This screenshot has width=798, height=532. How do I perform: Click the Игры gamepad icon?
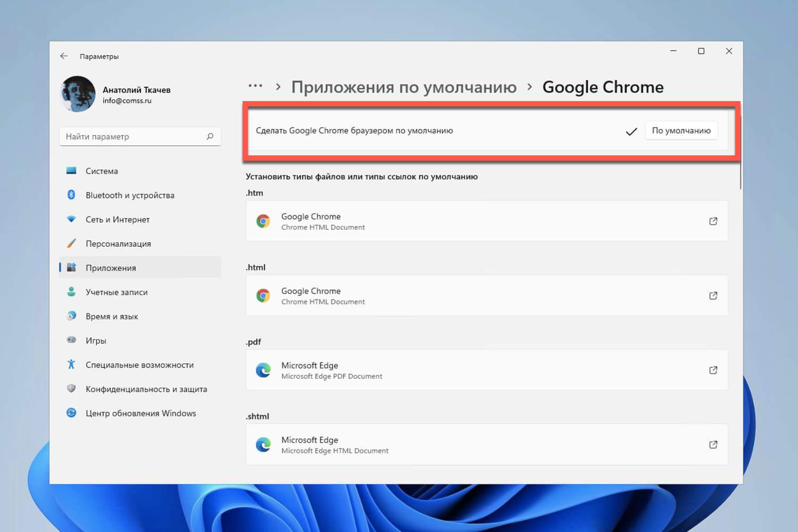[x=71, y=340]
